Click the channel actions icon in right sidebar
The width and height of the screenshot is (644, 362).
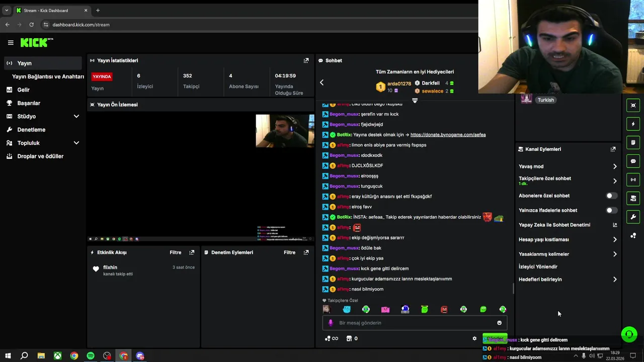[633, 198]
